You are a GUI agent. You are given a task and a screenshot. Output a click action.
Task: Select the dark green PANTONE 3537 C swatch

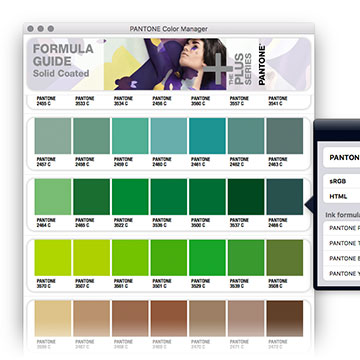coord(246,197)
